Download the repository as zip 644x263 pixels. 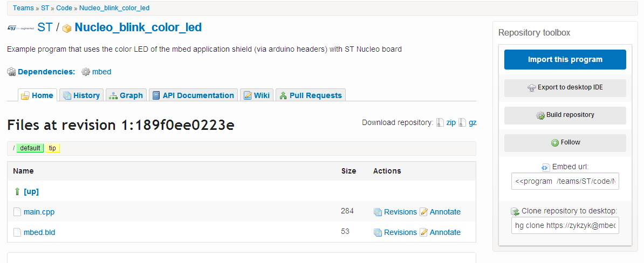pyautogui.click(x=451, y=123)
